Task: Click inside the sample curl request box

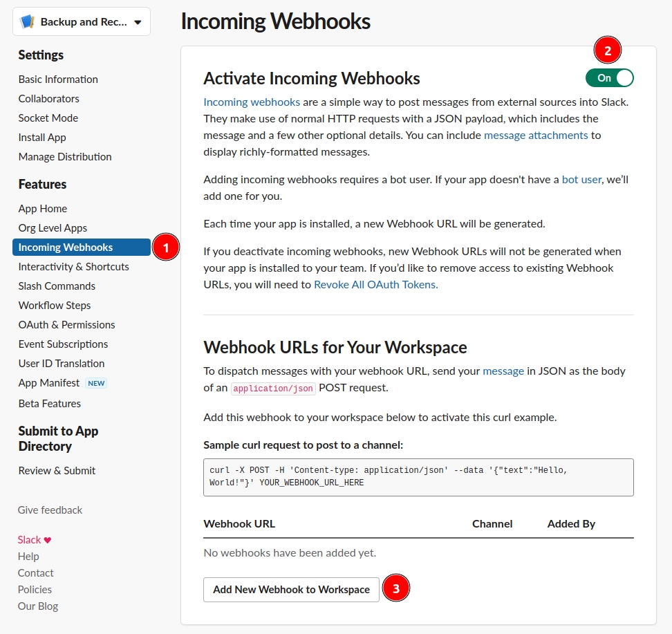Action: [418, 477]
